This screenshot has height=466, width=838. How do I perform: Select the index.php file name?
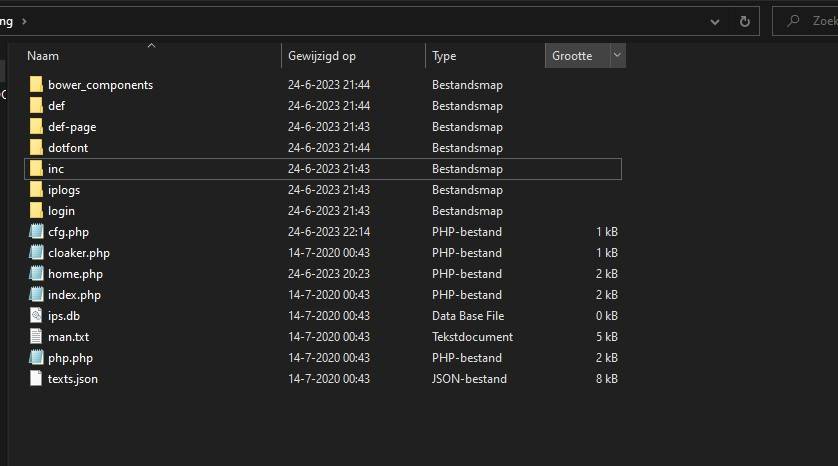coord(74,295)
